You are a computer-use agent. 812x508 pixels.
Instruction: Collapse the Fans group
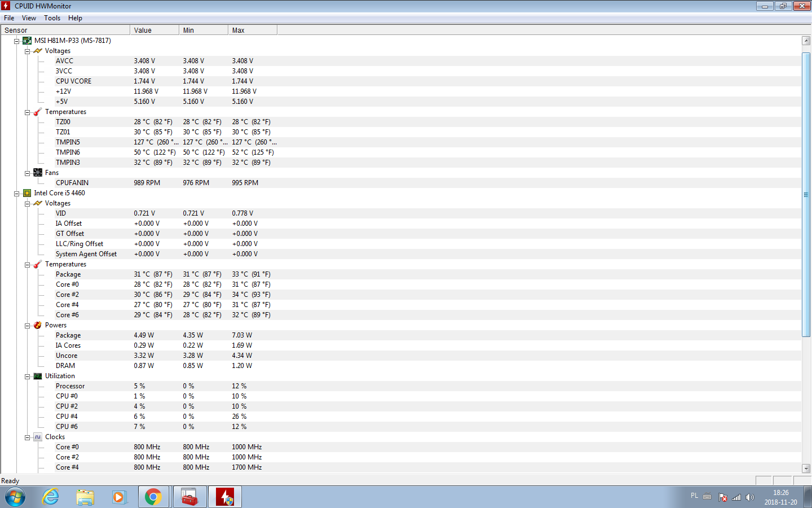tap(27, 173)
